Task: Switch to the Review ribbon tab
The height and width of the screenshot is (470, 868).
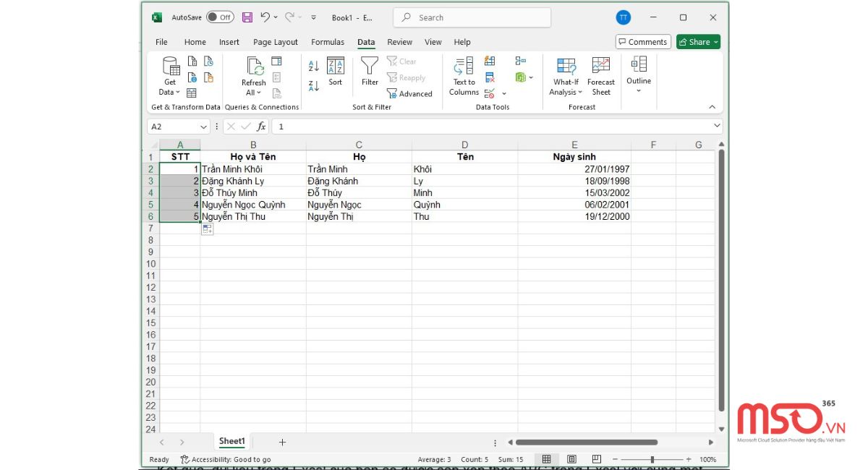Action: 399,42
